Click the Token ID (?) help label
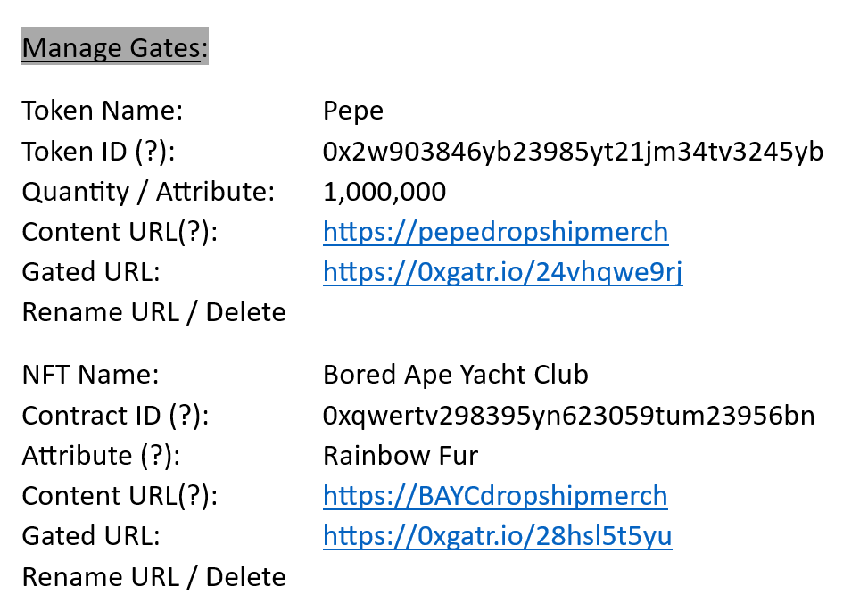Image resolution: width=868 pixels, height=611 pixels. coord(98,152)
